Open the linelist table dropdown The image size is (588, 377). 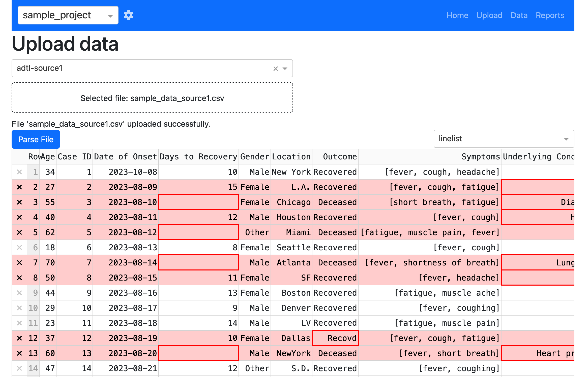[504, 139]
